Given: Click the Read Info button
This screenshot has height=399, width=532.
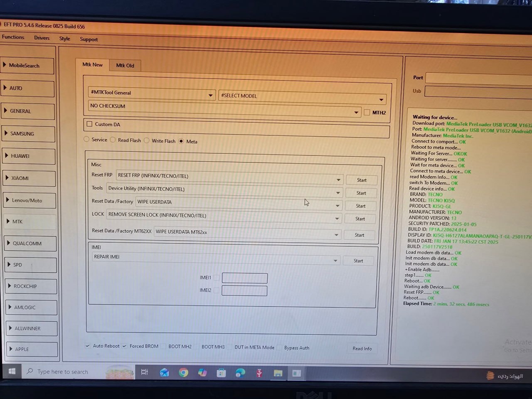Looking at the screenshot, I should click(x=362, y=348).
